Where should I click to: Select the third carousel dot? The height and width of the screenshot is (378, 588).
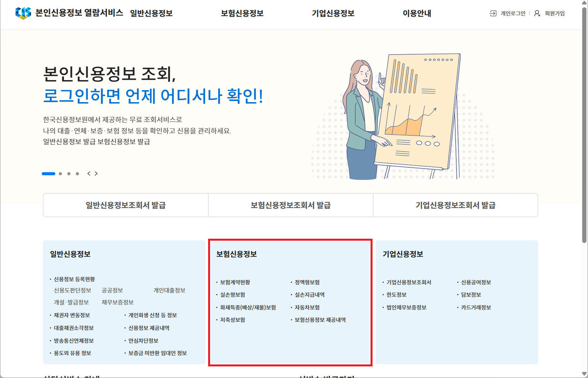[x=69, y=174]
